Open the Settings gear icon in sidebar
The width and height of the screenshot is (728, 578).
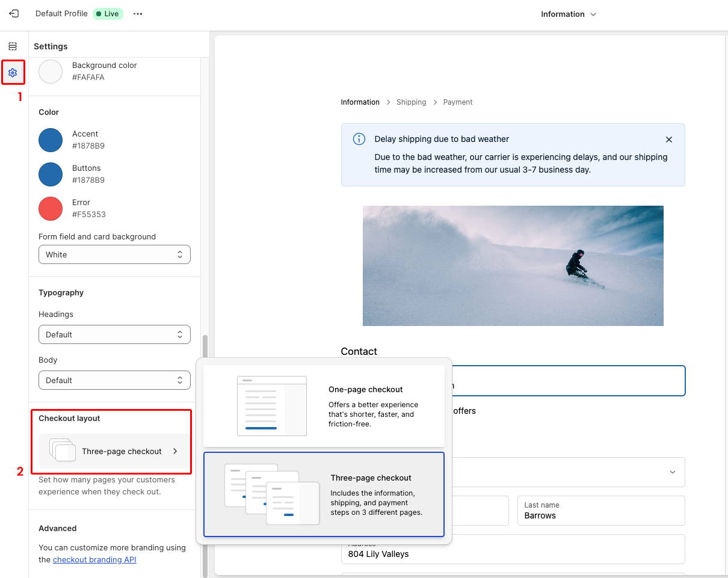(13, 73)
